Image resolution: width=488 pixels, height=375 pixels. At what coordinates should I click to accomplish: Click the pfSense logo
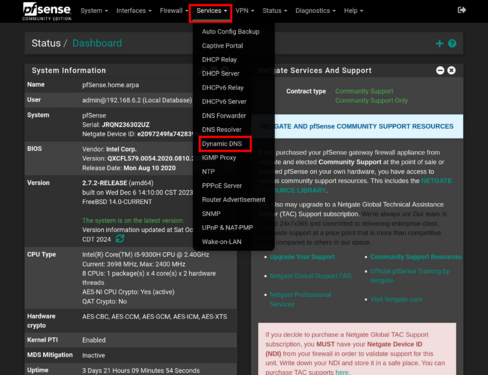coord(47,11)
